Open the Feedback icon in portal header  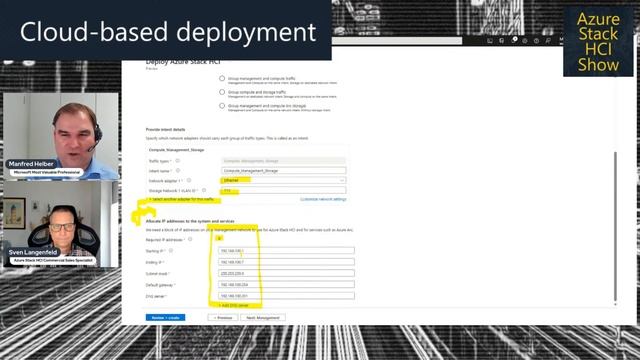tap(548, 40)
